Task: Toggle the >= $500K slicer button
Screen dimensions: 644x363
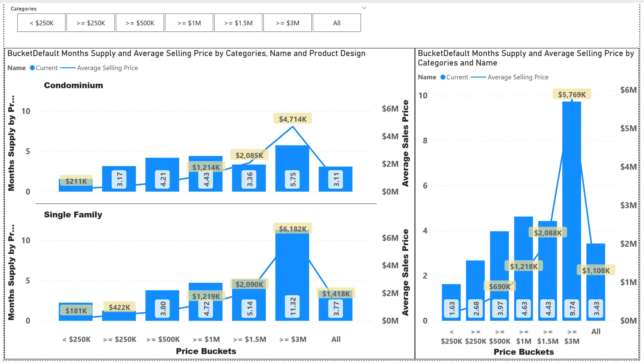Action: coord(140,23)
